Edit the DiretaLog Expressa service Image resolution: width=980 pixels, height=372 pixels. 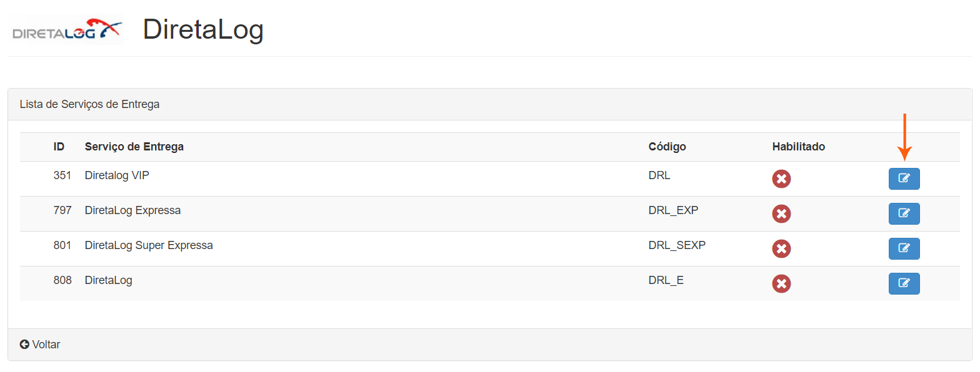pos(904,213)
